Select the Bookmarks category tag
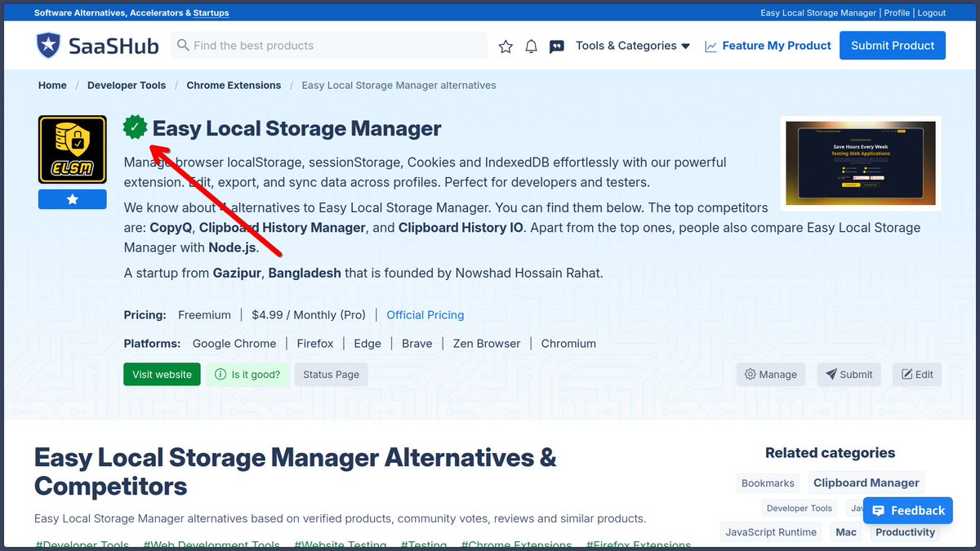Image resolution: width=980 pixels, height=551 pixels. pos(768,483)
